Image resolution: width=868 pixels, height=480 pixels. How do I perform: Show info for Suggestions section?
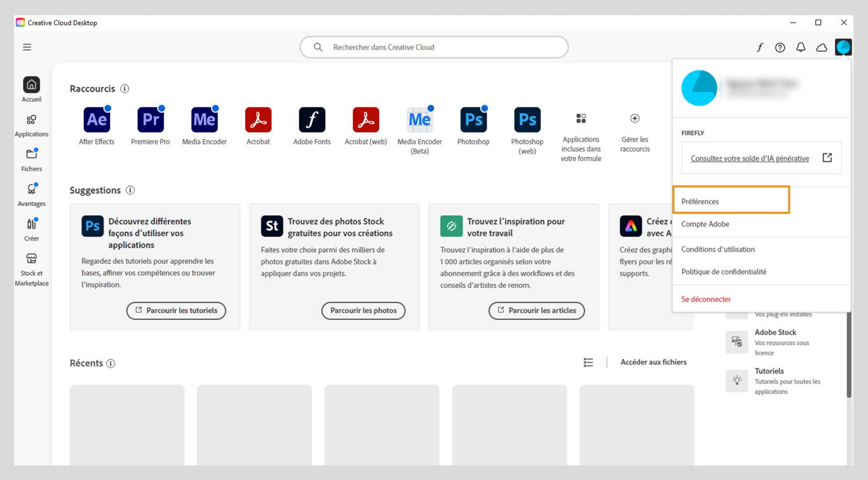tap(130, 190)
